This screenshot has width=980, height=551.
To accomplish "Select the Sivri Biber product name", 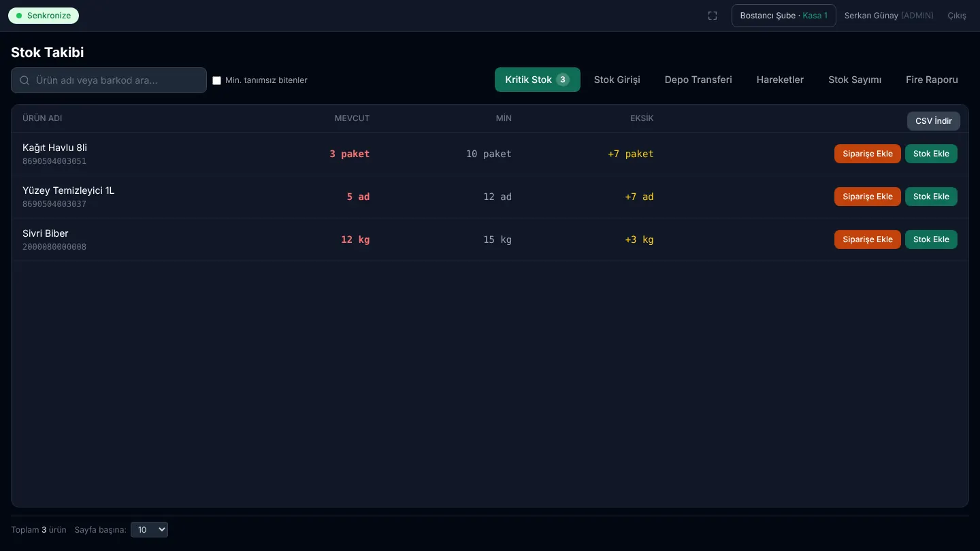I will [x=46, y=233].
